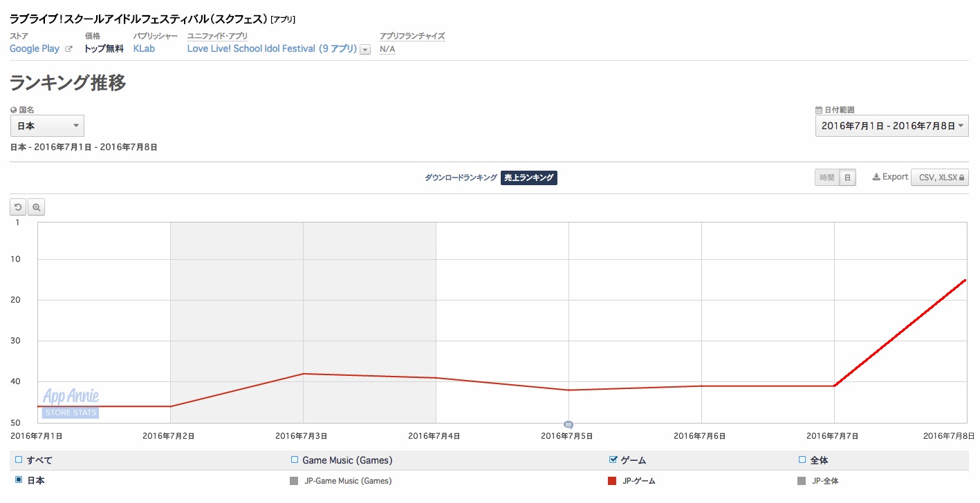Click the CSV, XLSX export button
Viewport: 980px width, 503px height.
[939, 178]
